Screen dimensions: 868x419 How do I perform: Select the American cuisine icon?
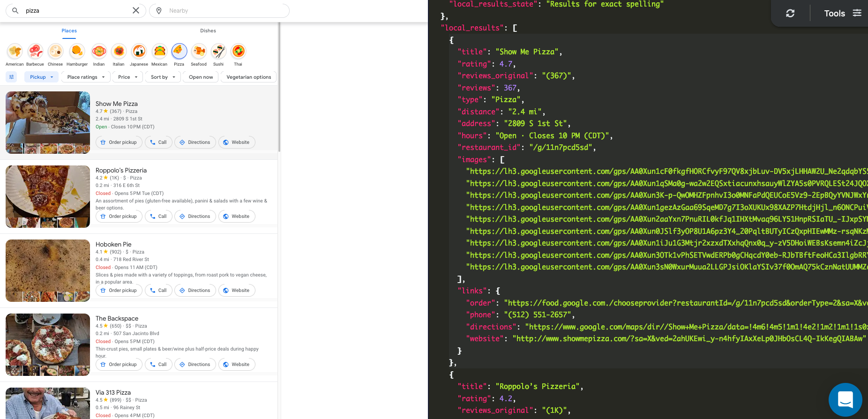pos(15,51)
